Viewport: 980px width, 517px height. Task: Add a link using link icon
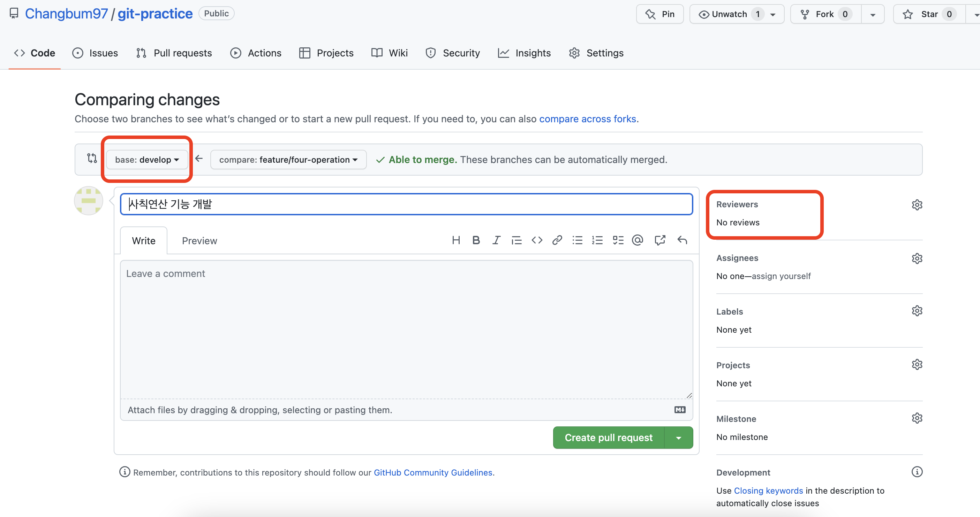(x=557, y=240)
